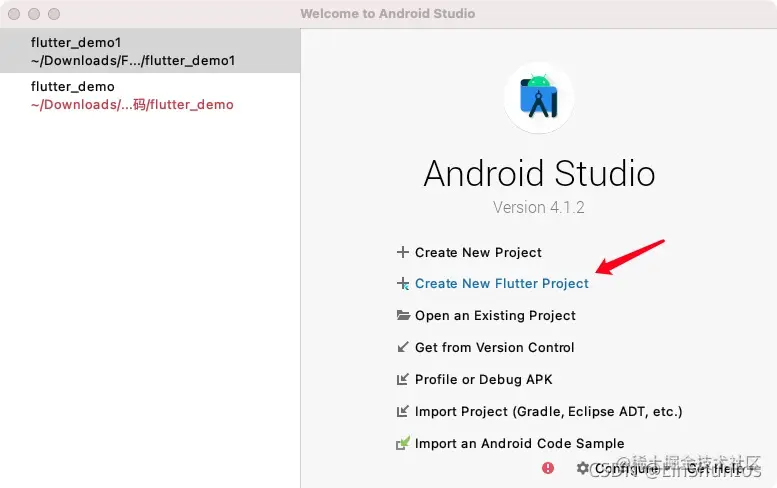Click the window zoom button

(54, 14)
